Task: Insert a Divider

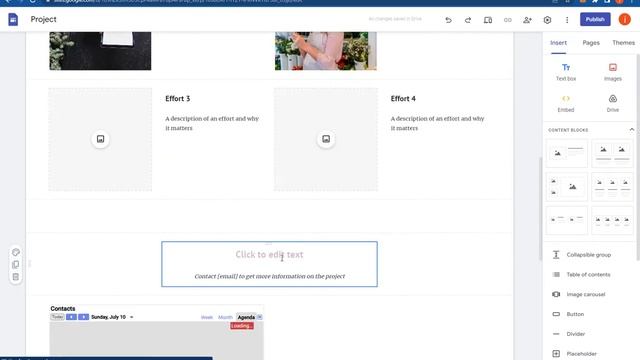Action: 569,334
